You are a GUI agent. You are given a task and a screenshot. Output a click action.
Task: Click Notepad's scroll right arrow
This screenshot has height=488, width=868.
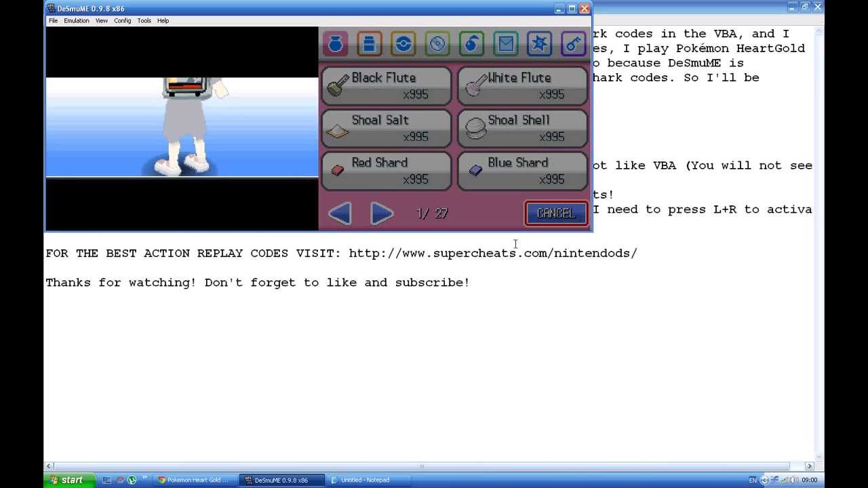tap(809, 466)
